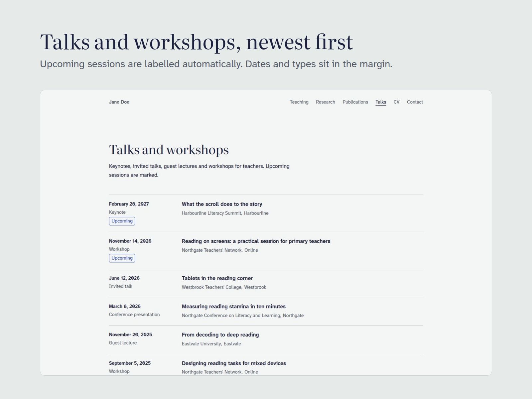Click the 'Keynotes, invited talks' intro paragraph

click(x=199, y=171)
